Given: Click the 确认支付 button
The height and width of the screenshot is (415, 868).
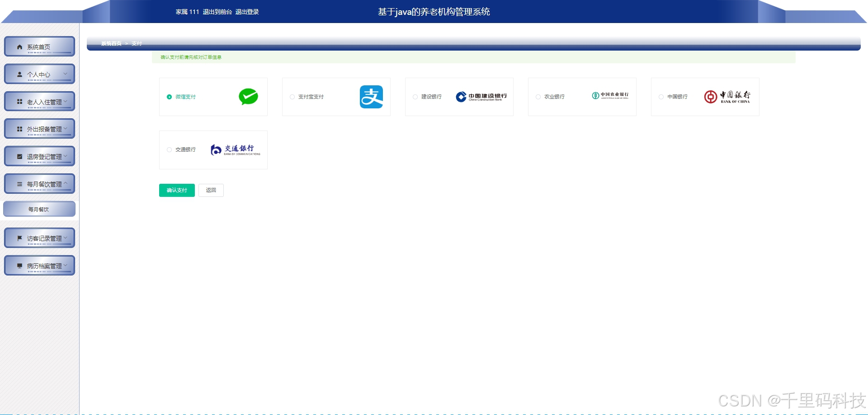Looking at the screenshot, I should pos(177,190).
